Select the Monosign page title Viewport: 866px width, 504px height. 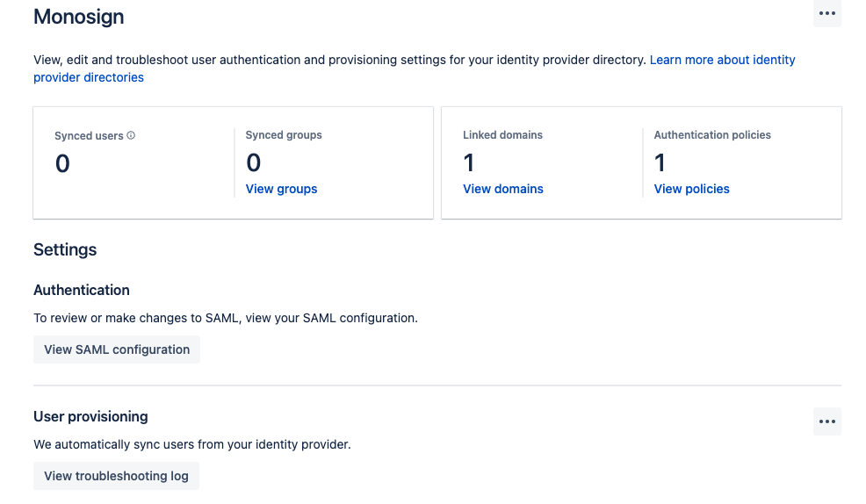pyautogui.click(x=78, y=17)
